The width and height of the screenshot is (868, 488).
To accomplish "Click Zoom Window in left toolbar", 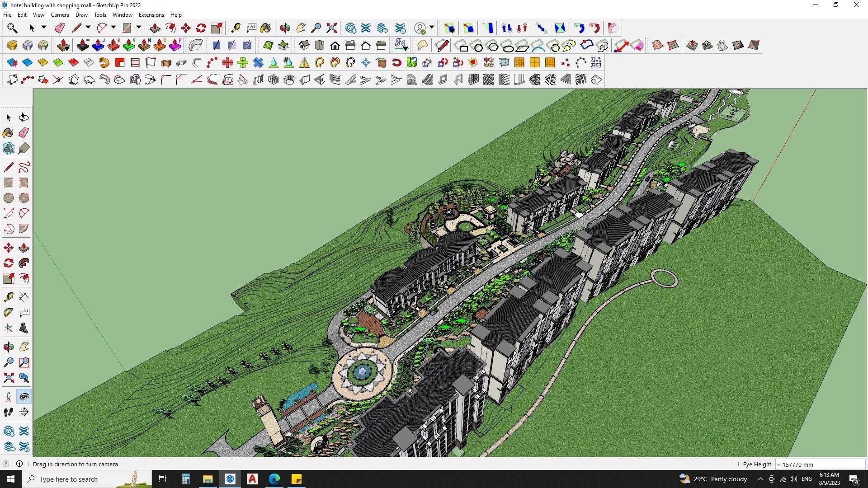I will [x=24, y=362].
